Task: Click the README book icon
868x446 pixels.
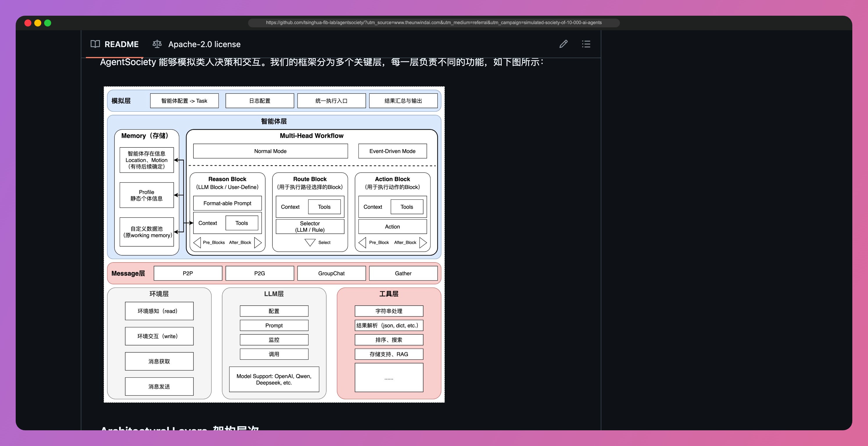Action: point(95,44)
